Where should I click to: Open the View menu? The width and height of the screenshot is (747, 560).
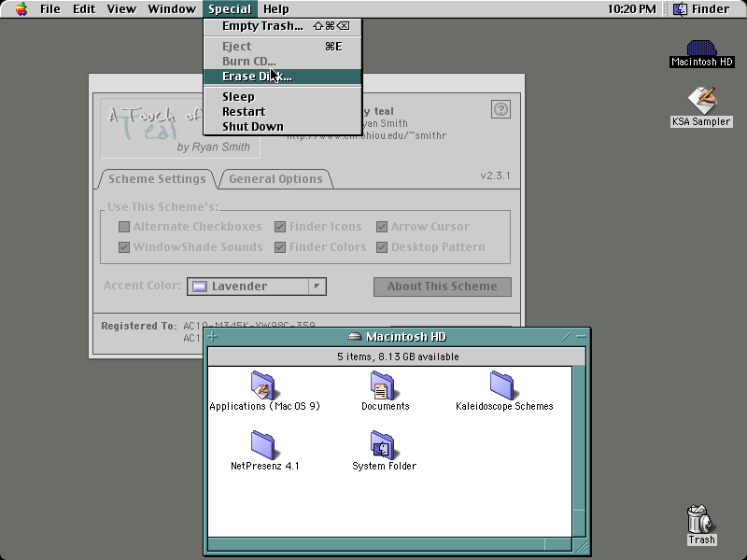pos(121,9)
